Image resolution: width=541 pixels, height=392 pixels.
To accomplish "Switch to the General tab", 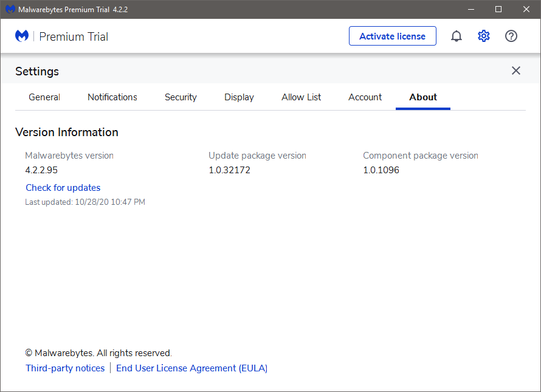I will (x=44, y=97).
